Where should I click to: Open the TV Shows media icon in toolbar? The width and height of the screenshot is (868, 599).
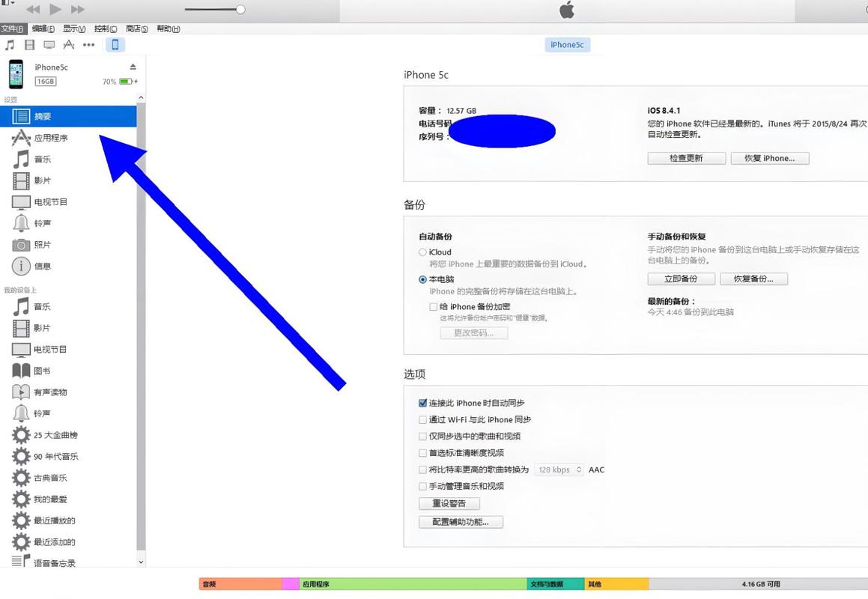48,44
